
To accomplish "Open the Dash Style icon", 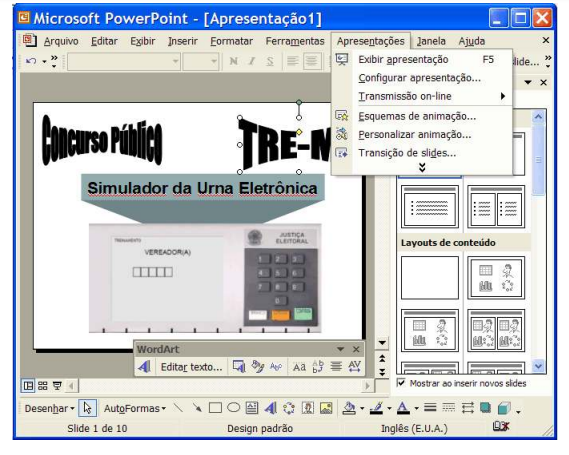I will click(x=449, y=408).
